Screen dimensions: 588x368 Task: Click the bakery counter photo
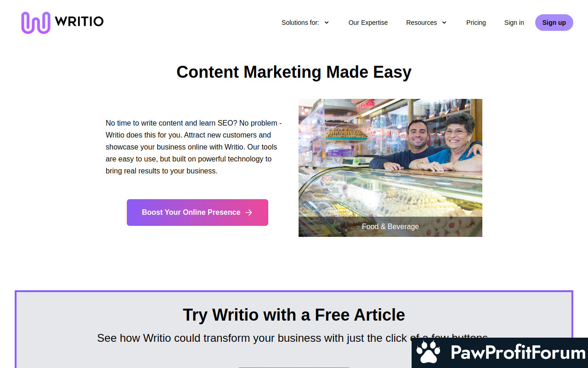coord(390,158)
